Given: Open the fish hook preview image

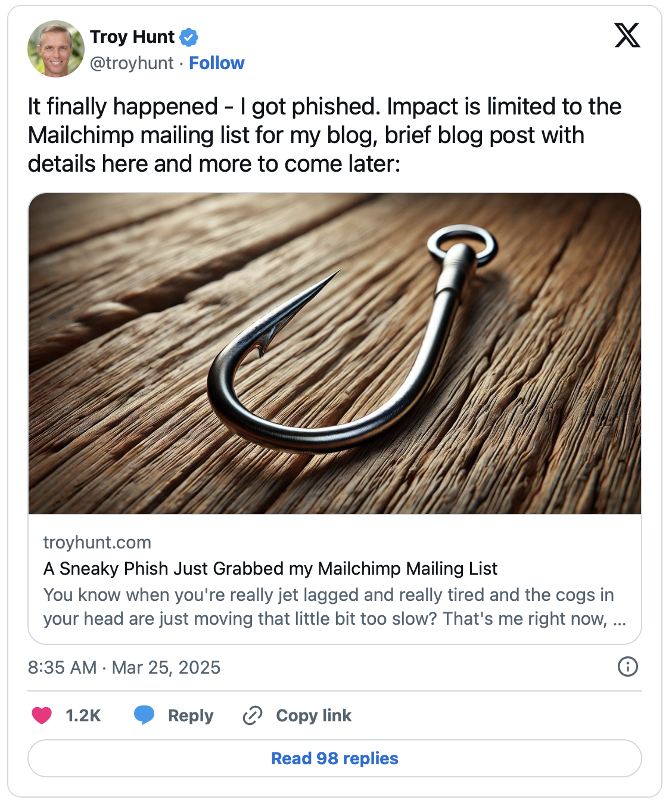Looking at the screenshot, I should [335, 353].
